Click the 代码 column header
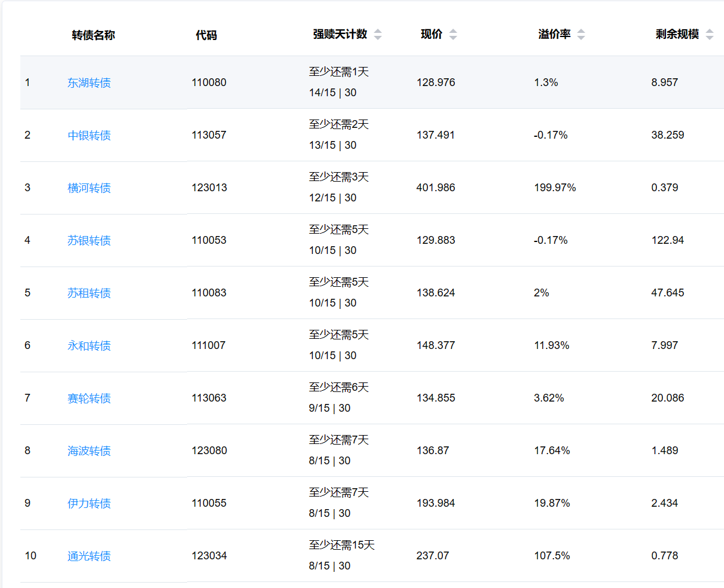Image resolution: width=724 pixels, height=588 pixels. (x=206, y=35)
